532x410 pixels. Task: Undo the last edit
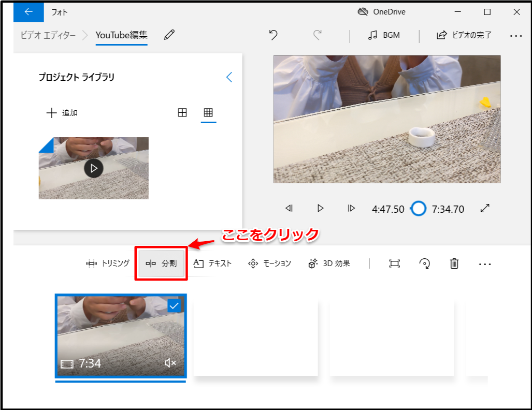(x=274, y=35)
